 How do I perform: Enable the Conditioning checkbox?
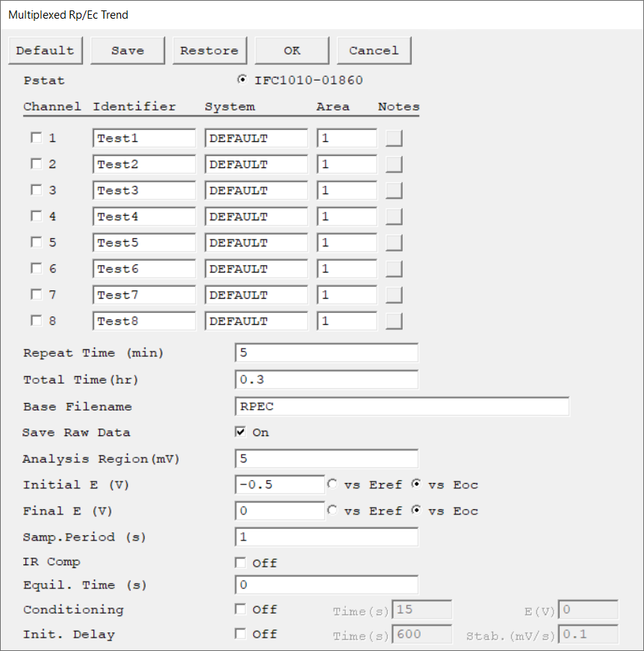(240, 609)
